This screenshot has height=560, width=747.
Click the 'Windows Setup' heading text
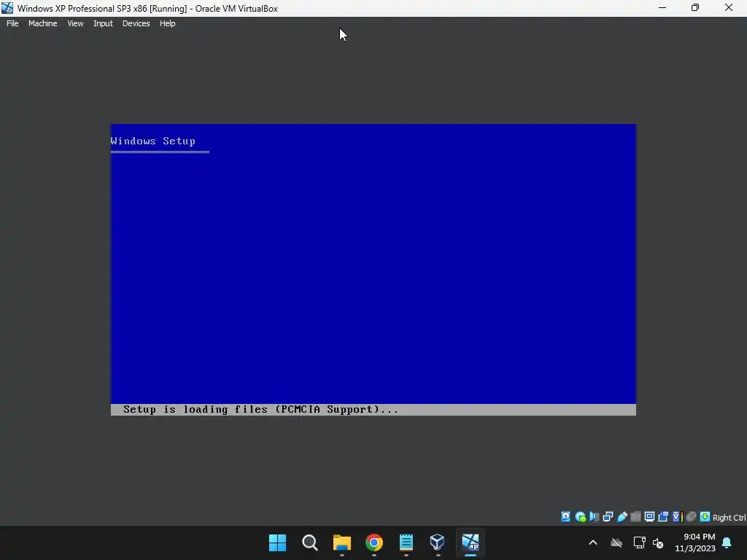click(152, 141)
